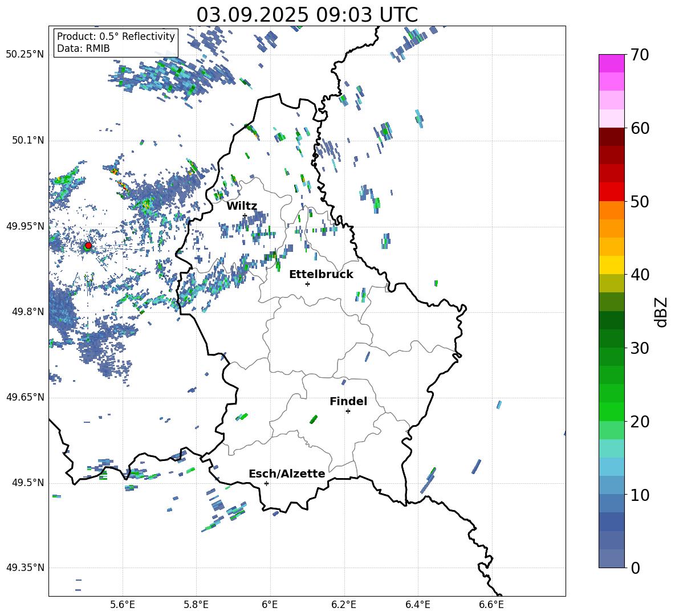The height and width of the screenshot is (616, 675).
Task: Click the 5.6°E longitude label
Action: [x=123, y=605]
